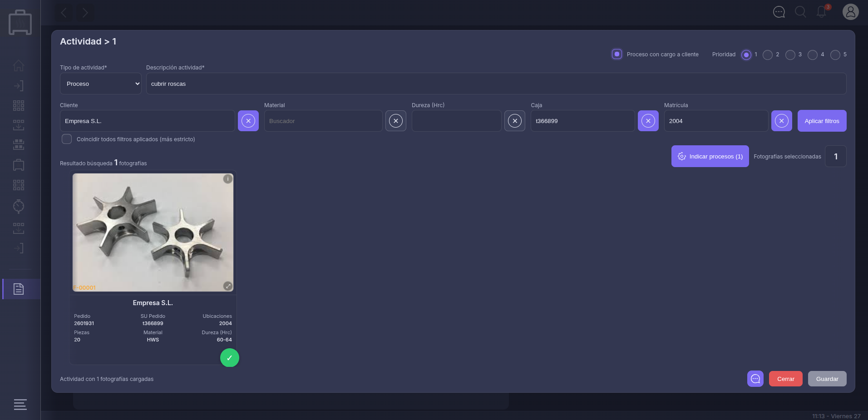Screen dimensions: 868x420
Task: Click the green checkmark on the photo card
Action: point(229,358)
